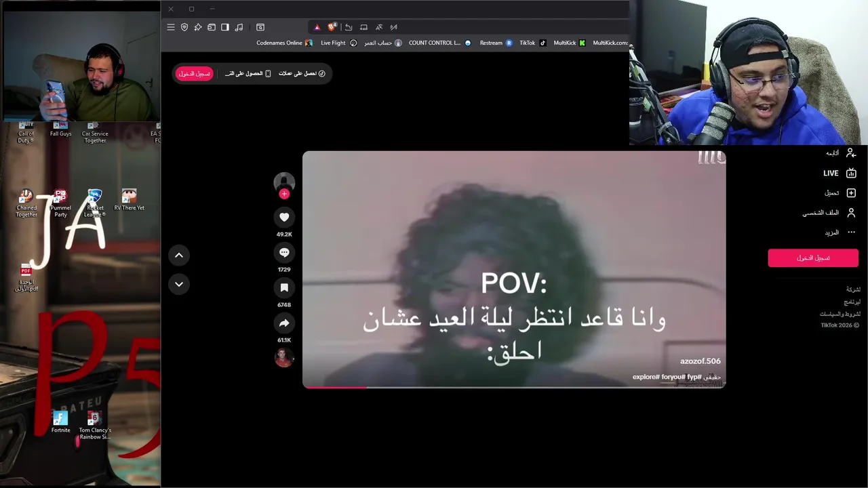
Task: Click the cast screen icon in address bar
Action: coord(363,27)
